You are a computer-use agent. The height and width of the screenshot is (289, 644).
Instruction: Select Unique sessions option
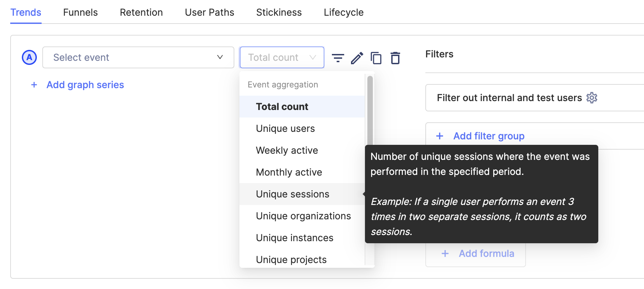292,194
